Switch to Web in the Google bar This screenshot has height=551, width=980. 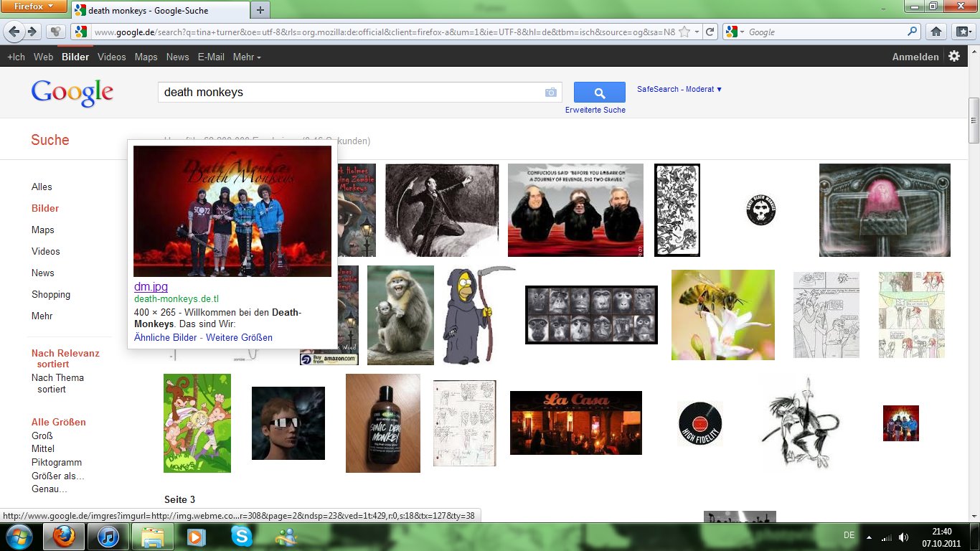[x=44, y=57]
